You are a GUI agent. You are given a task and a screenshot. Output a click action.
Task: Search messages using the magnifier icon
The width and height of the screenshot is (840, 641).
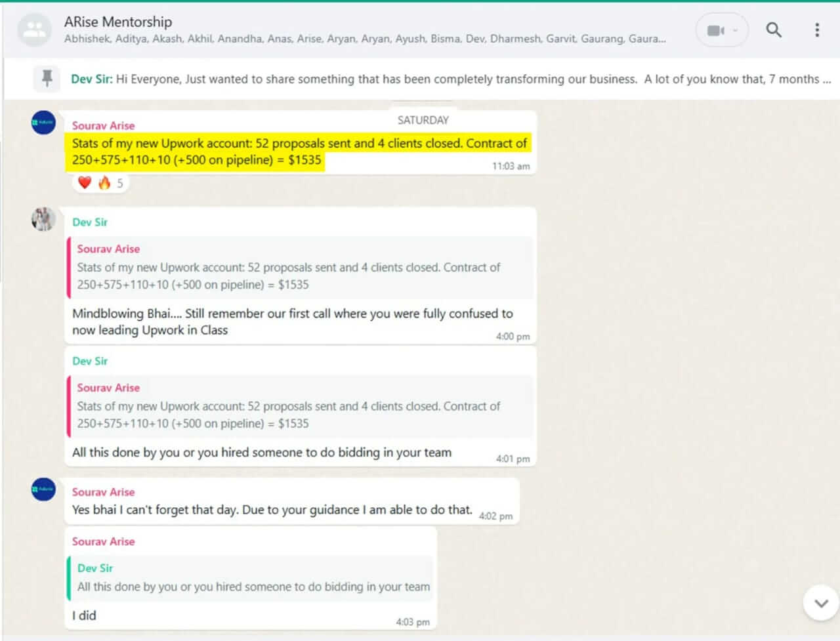click(774, 30)
